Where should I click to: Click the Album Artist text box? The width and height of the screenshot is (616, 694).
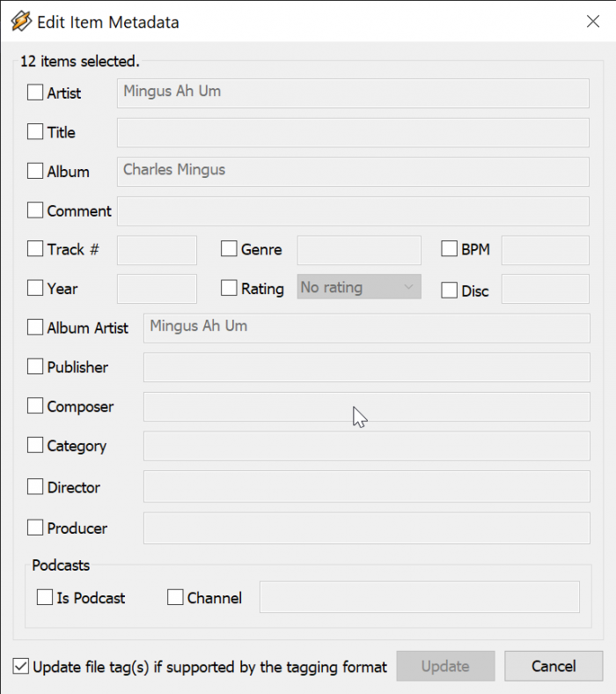point(366,328)
